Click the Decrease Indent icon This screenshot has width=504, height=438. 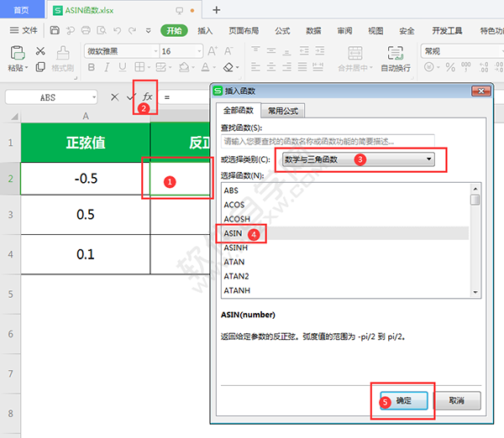[x=304, y=50]
